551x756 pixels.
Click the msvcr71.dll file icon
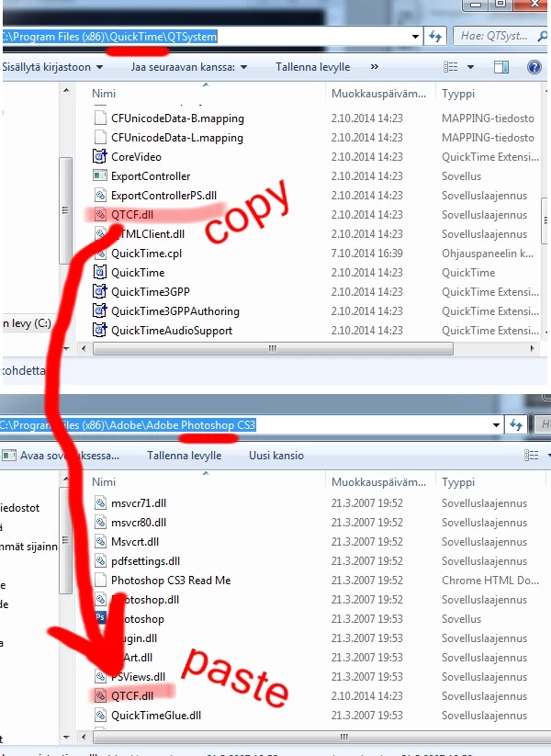click(x=100, y=502)
